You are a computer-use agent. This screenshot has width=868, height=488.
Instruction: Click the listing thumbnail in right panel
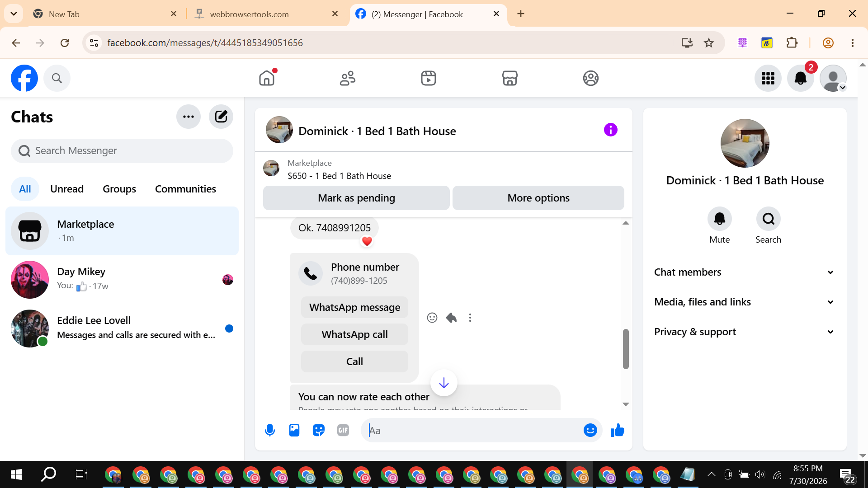745,143
